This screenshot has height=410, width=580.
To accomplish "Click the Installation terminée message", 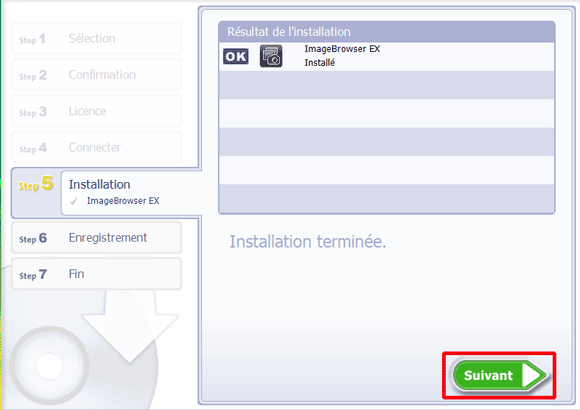I will (307, 242).
